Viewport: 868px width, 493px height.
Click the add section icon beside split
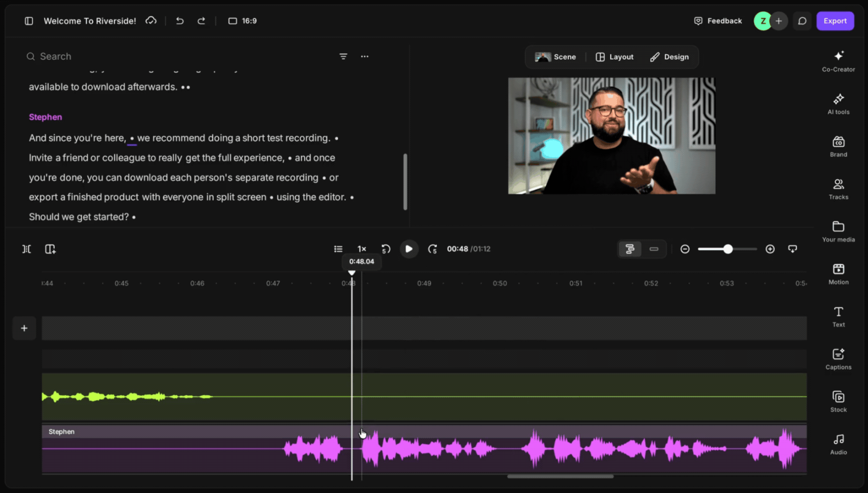[50, 249]
